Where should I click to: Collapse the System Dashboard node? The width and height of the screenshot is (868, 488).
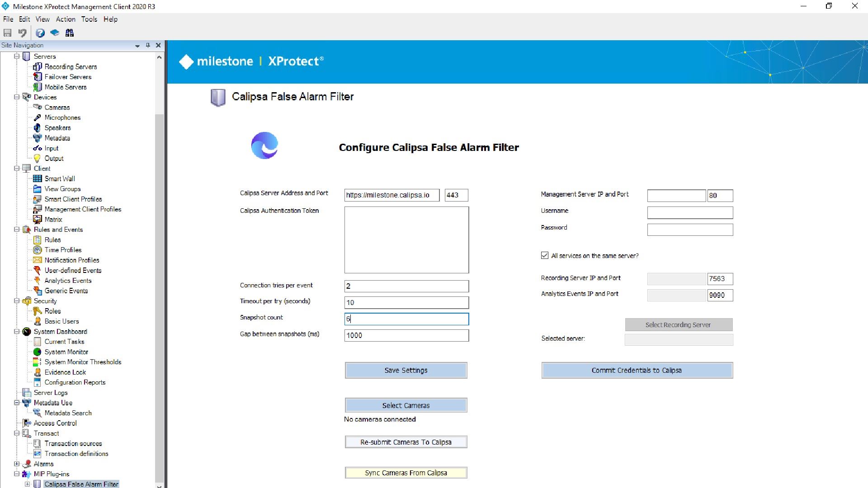17,331
